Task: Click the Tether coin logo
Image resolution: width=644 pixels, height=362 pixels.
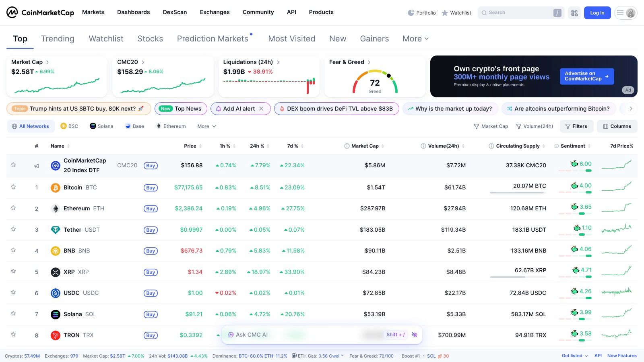Action: [56, 230]
